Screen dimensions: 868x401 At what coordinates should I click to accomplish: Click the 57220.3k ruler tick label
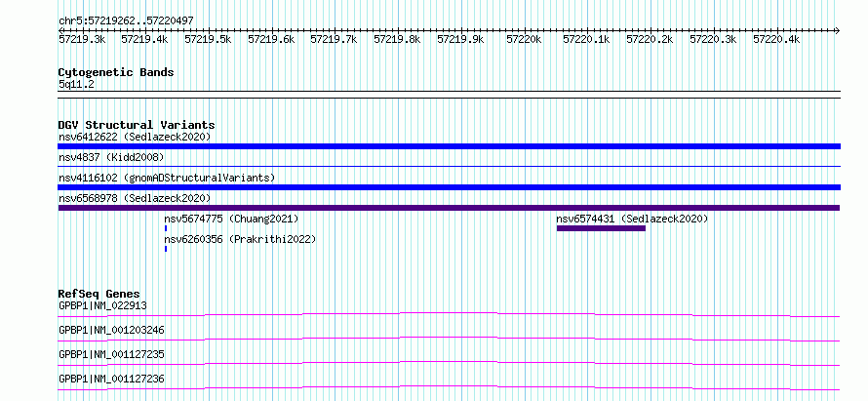coord(713,39)
